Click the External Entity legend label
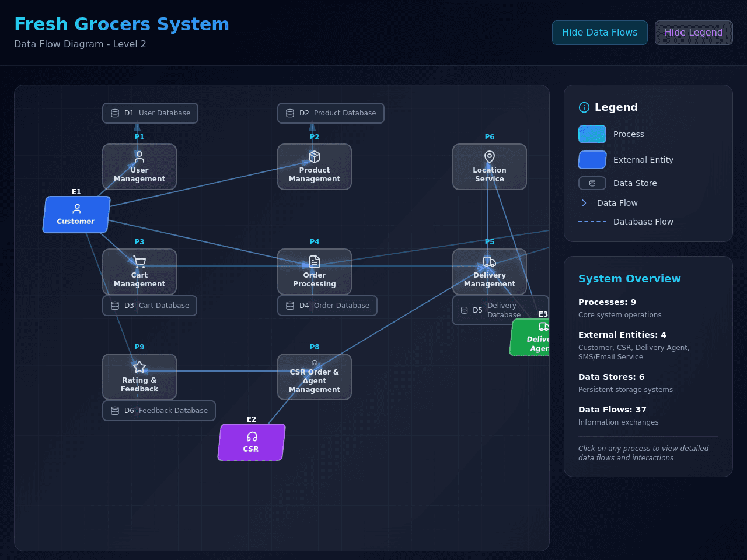Screen dimensions: 747x560 point(643,160)
